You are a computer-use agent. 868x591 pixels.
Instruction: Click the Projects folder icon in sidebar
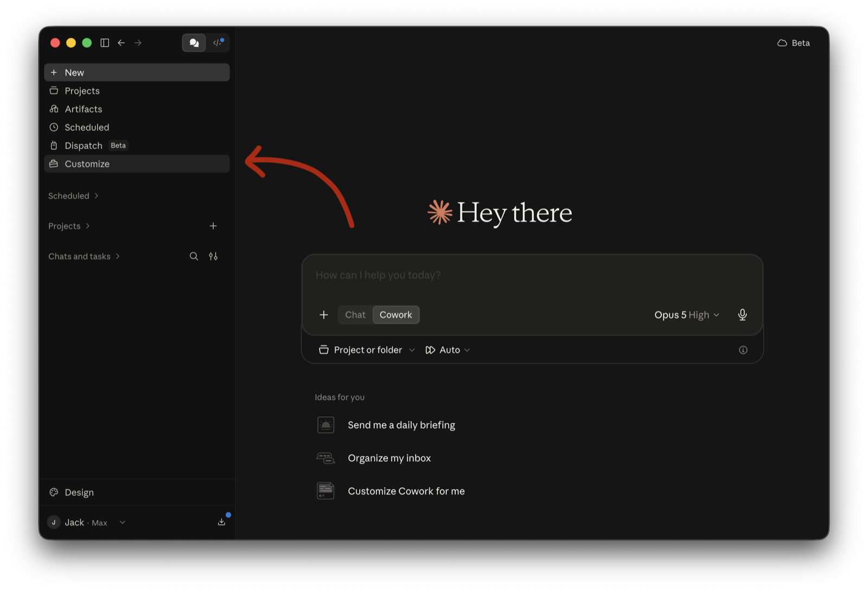point(54,91)
